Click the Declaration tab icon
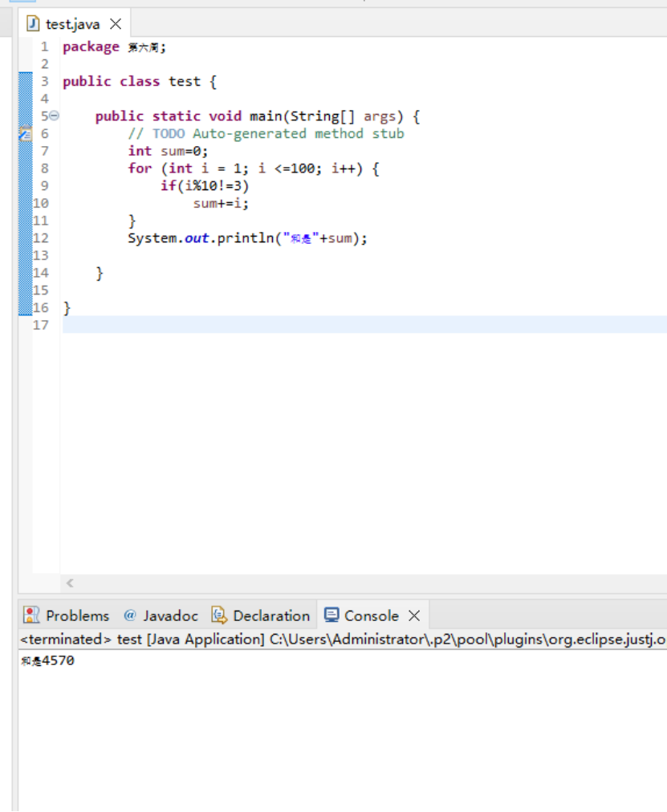Screen dimensions: 667x812 coord(219,615)
